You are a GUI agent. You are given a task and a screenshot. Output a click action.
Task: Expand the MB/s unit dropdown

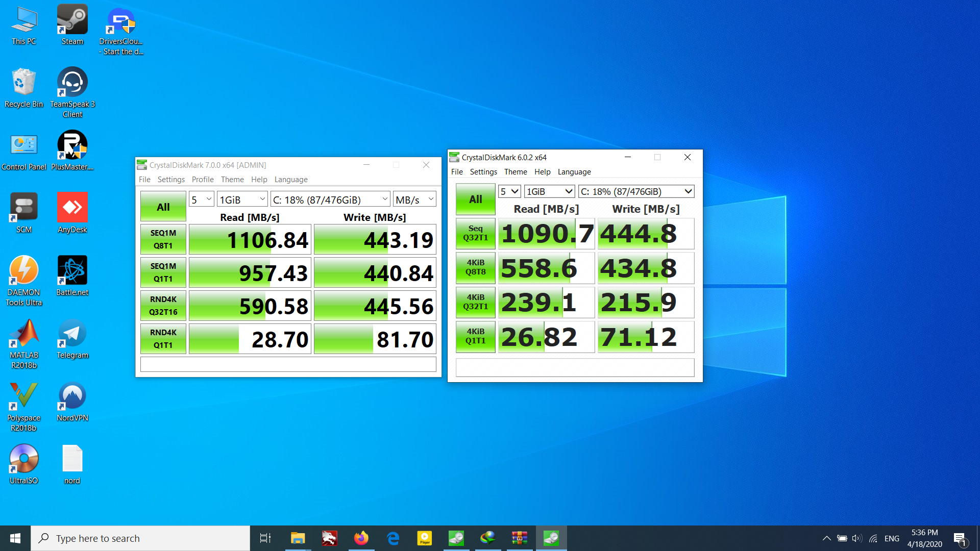[414, 199]
